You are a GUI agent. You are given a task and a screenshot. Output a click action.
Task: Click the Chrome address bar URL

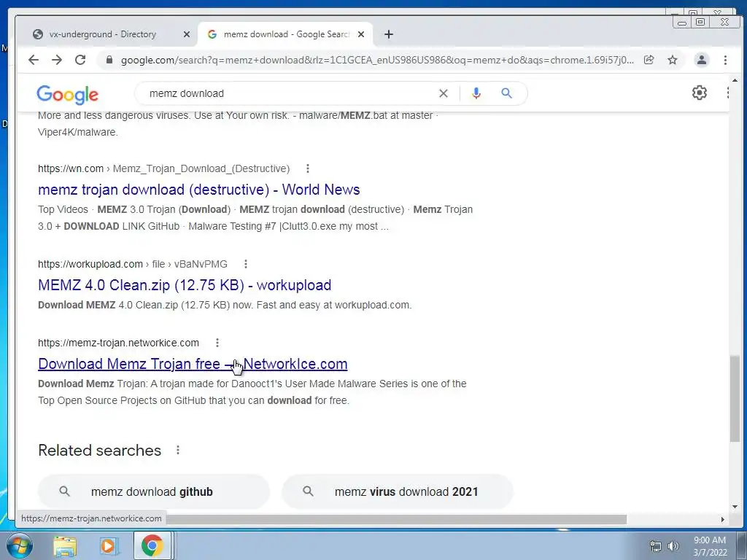[x=377, y=60]
